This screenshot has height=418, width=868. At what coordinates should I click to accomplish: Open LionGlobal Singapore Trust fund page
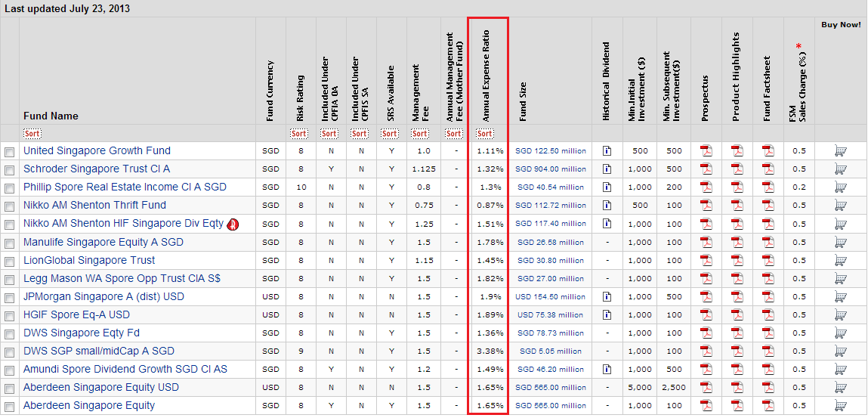(89, 260)
